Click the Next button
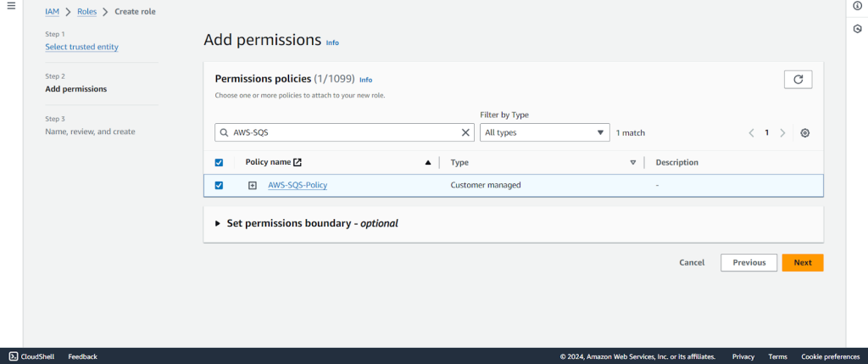Viewport: 868px width, 364px height. [803, 263]
